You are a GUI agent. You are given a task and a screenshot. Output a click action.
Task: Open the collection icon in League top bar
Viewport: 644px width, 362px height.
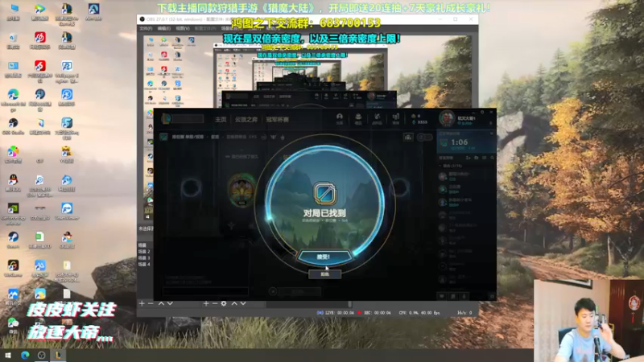tap(358, 118)
